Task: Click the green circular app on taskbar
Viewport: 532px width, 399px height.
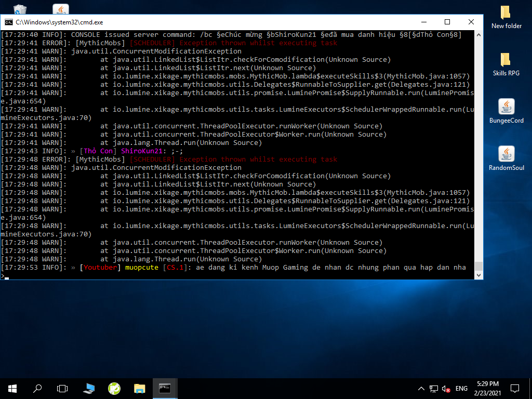Action: tap(114, 388)
